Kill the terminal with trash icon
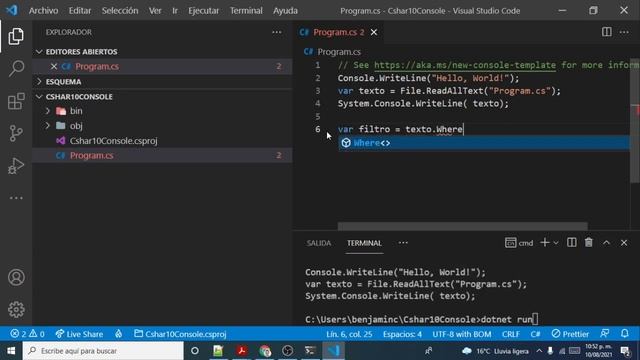 (589, 243)
